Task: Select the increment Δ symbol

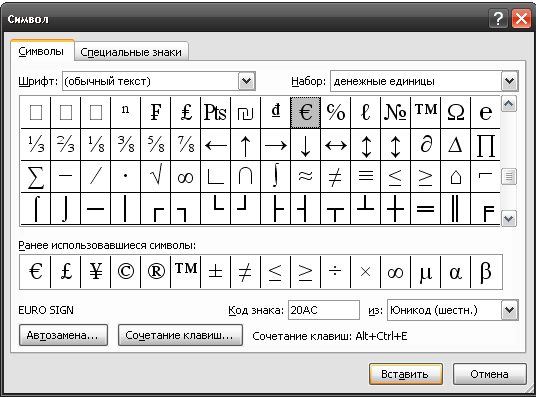Action: tap(455, 145)
